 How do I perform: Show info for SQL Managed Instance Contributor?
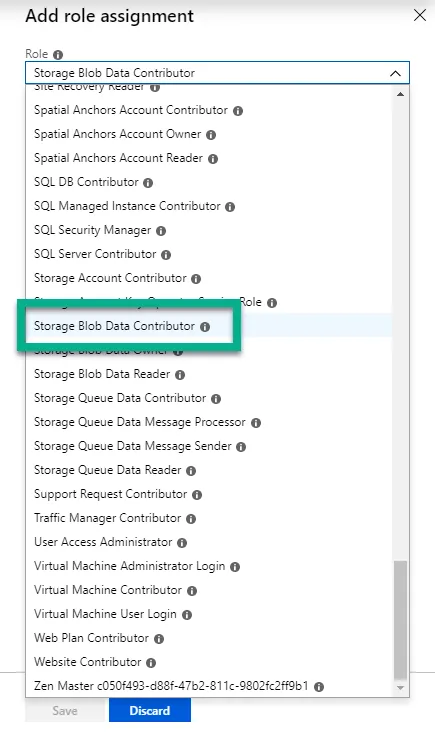click(x=230, y=207)
